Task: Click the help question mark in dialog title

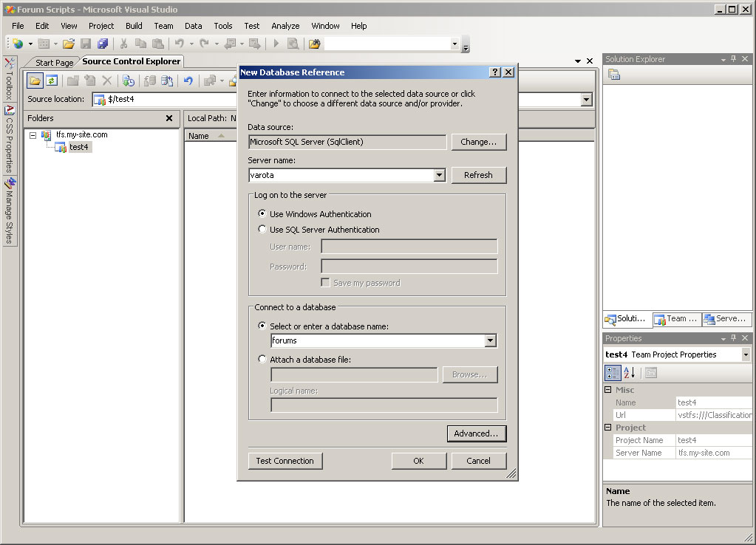Action: coord(494,72)
